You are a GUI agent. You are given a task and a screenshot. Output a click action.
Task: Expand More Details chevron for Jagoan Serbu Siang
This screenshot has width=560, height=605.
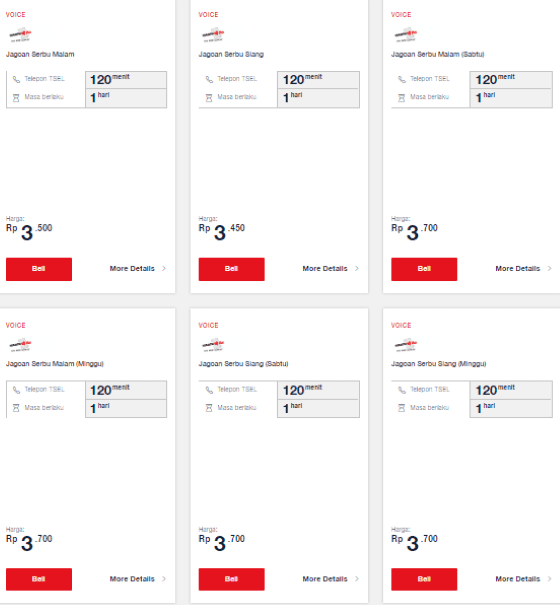point(357,268)
